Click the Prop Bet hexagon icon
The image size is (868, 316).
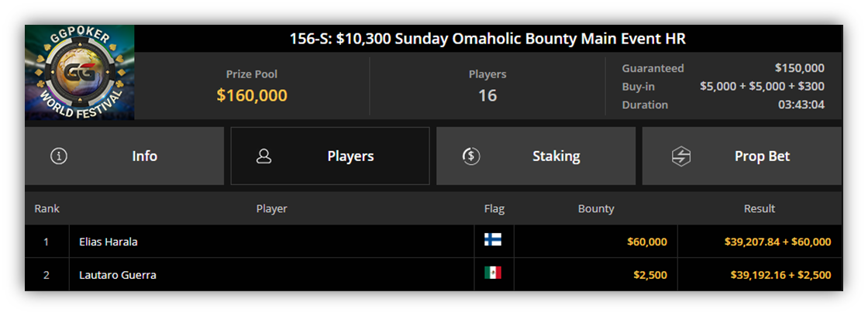(x=681, y=156)
